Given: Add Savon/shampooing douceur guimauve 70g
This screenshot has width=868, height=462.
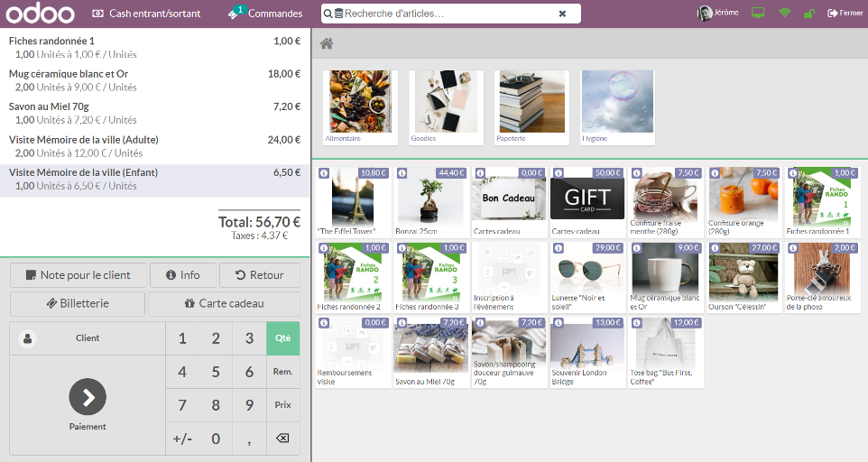Looking at the screenshot, I should [x=509, y=352].
